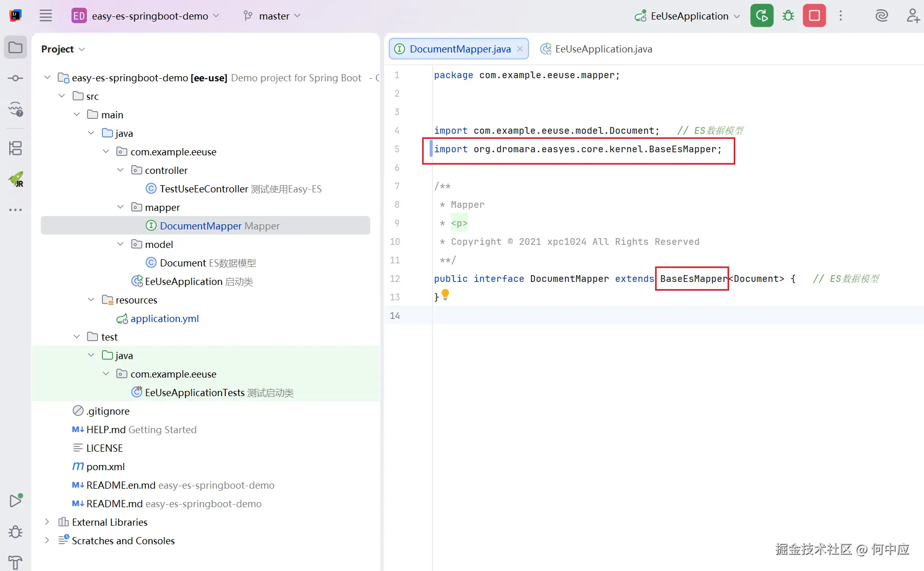Open the main menu hamburger icon
Viewport: 924px width, 571px height.
pos(46,15)
